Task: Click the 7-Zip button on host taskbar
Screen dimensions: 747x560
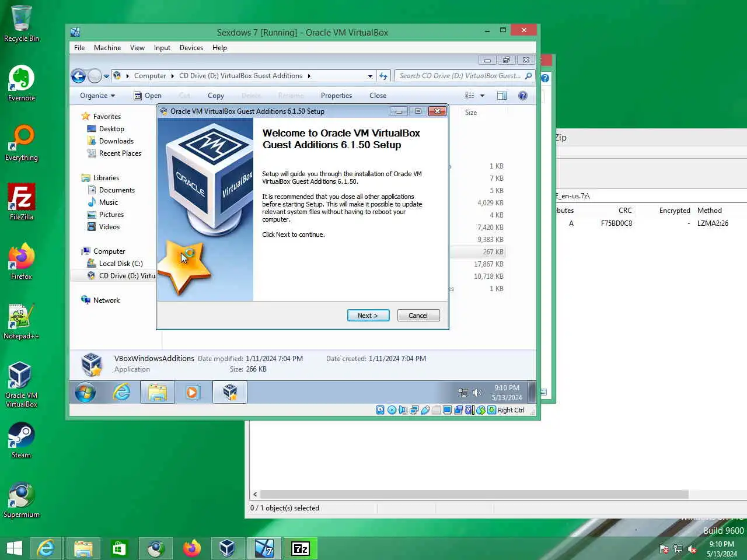Action: coord(301,548)
